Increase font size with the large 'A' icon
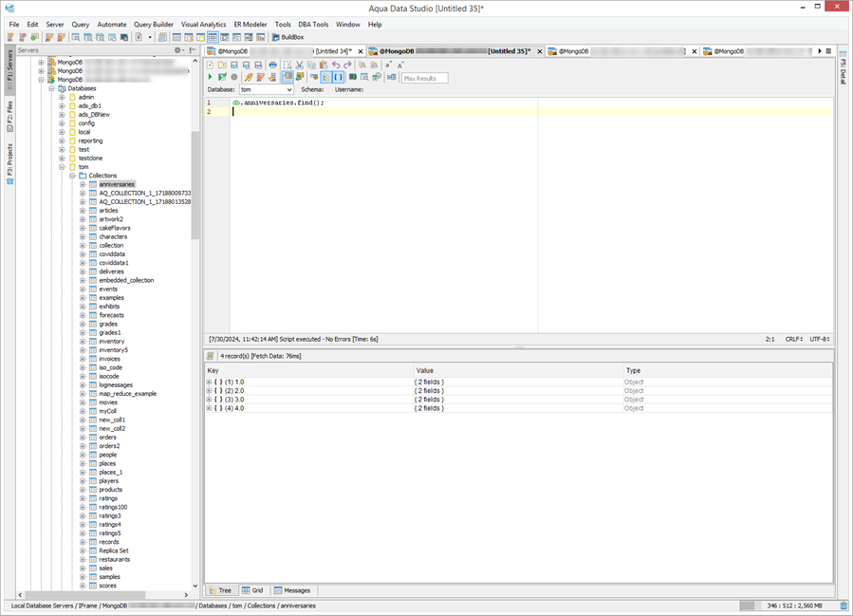853x616 pixels. [400, 65]
